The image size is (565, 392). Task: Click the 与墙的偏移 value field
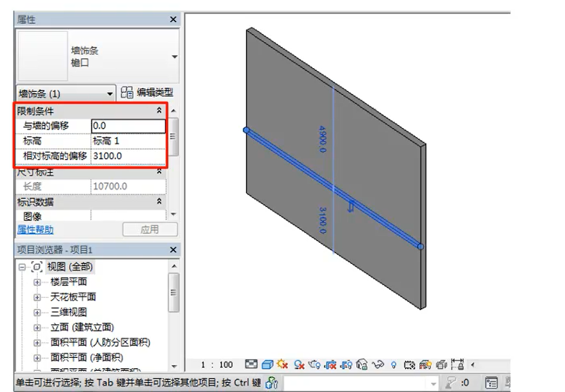click(128, 126)
